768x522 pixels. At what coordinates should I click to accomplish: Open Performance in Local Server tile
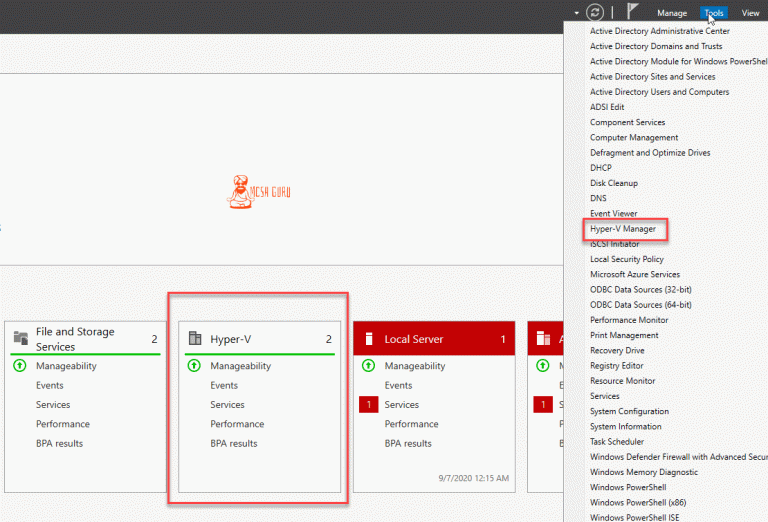411,424
